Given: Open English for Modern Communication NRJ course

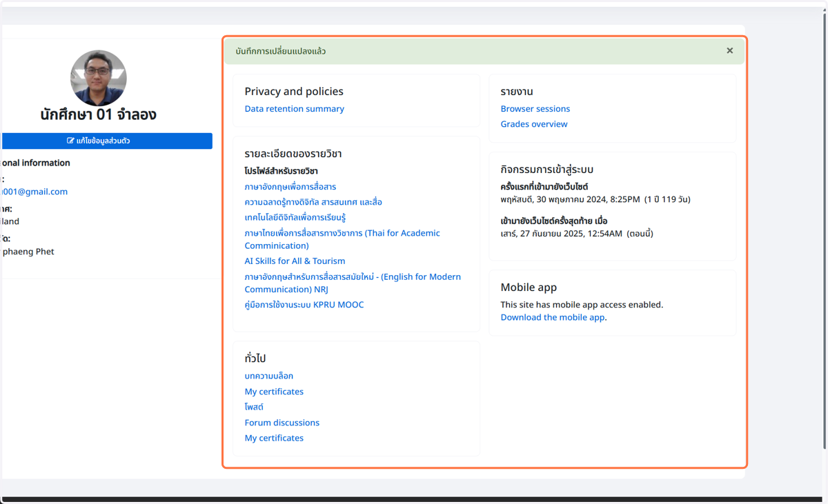Looking at the screenshot, I should point(353,283).
